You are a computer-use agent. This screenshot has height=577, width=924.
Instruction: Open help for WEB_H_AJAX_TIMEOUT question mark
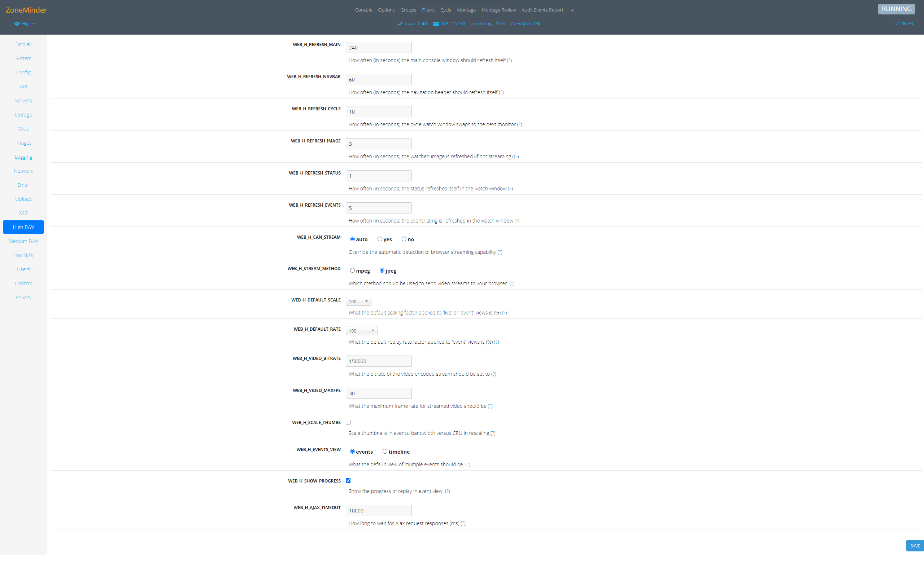coord(463,523)
